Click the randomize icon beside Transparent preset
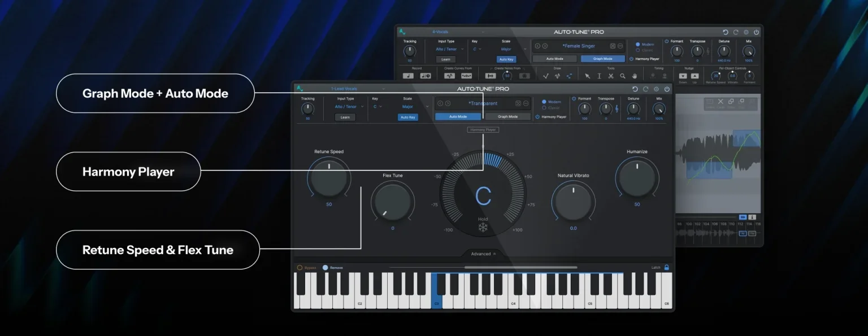The width and height of the screenshot is (868, 336). click(518, 103)
